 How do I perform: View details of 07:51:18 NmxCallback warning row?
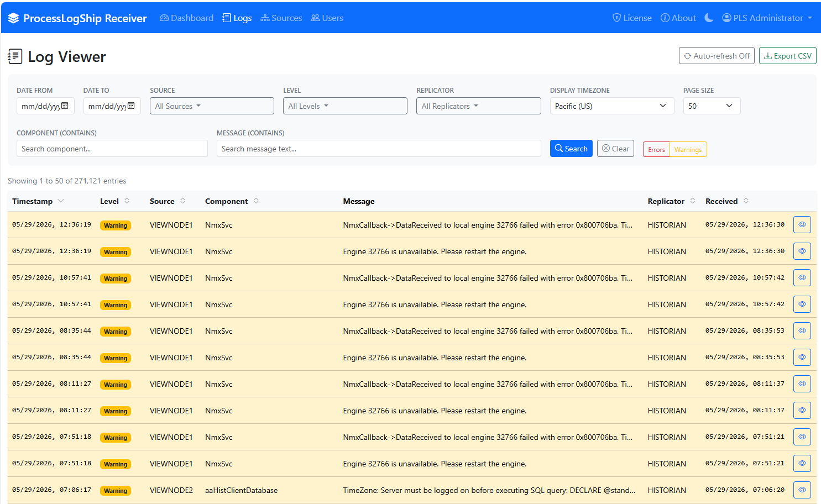coord(802,437)
